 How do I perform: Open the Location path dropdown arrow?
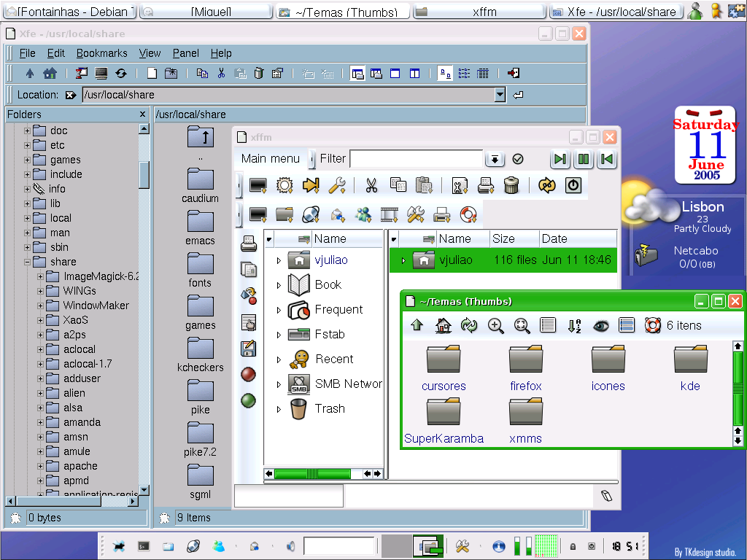(500, 95)
